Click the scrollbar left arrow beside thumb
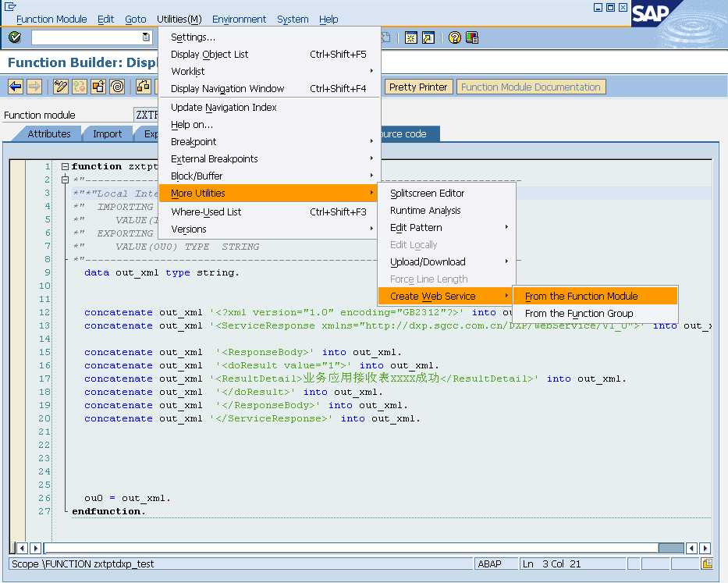The width and height of the screenshot is (728, 583). [692, 548]
